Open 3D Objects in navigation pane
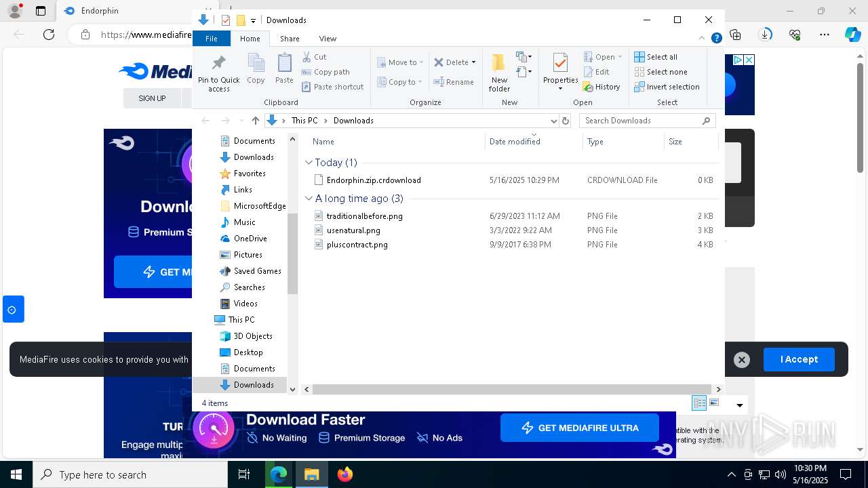868x488 pixels. (x=253, y=336)
